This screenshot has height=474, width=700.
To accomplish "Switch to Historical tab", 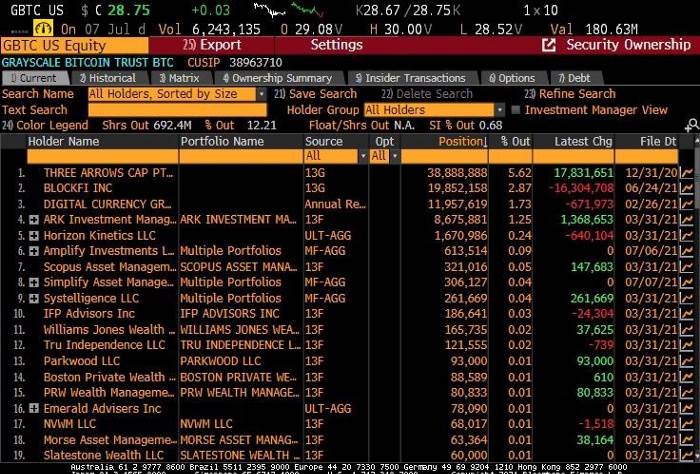I will [108, 78].
